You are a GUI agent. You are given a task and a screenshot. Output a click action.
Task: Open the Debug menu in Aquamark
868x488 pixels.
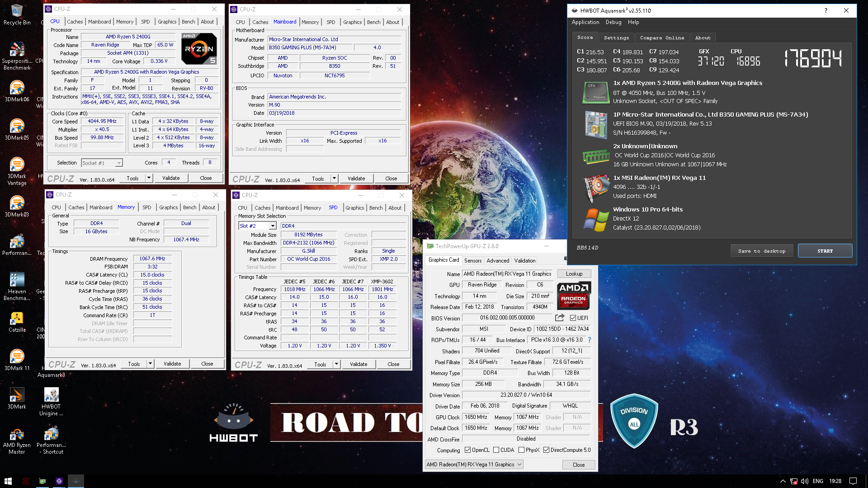pos(613,22)
